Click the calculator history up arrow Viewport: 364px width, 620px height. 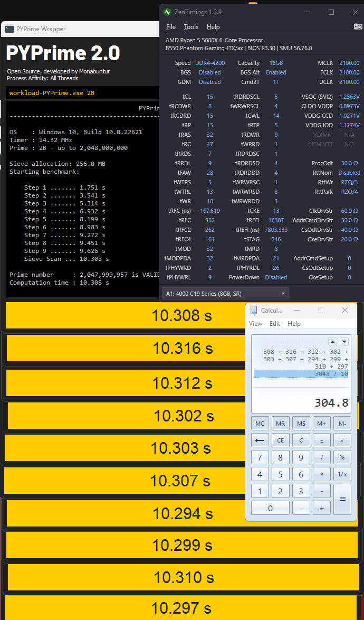pyautogui.click(x=333, y=342)
